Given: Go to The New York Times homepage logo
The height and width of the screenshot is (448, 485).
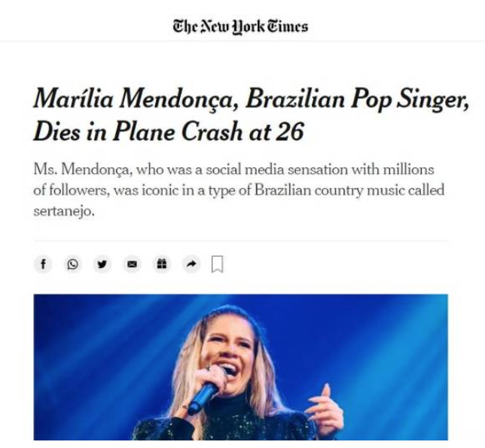Looking at the screenshot, I should [242, 27].
